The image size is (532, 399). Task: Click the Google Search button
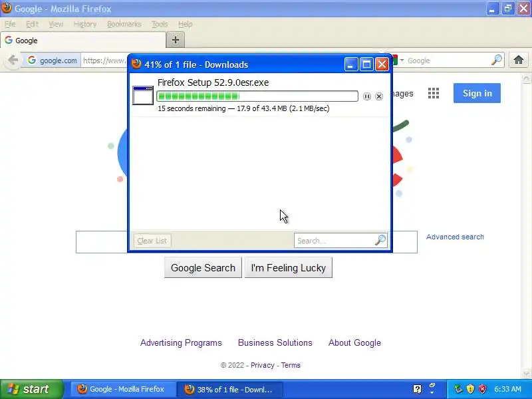tap(203, 268)
